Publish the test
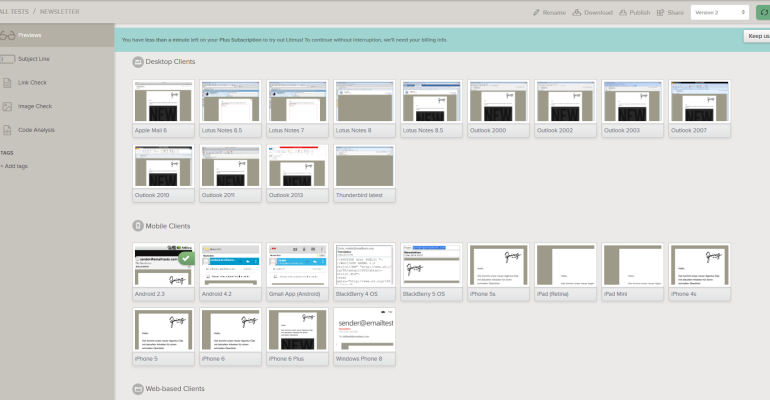The width and height of the screenshot is (770, 400). point(634,12)
